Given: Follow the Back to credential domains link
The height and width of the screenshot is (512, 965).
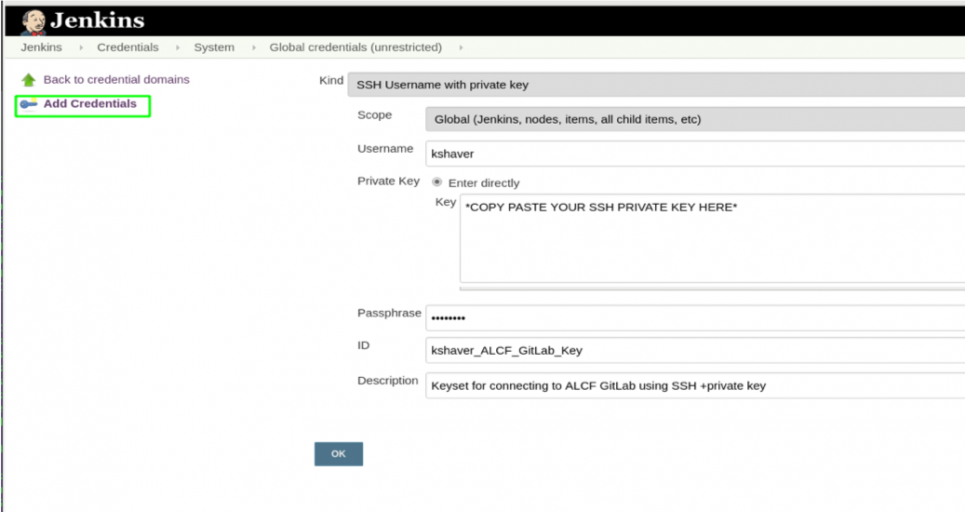Looking at the screenshot, I should (x=116, y=79).
